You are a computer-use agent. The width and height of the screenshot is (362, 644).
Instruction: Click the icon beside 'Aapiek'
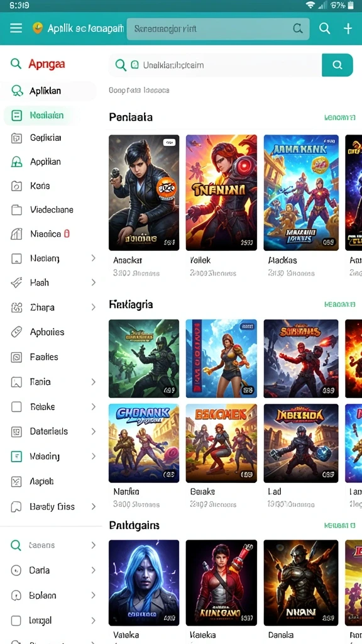coord(16,481)
